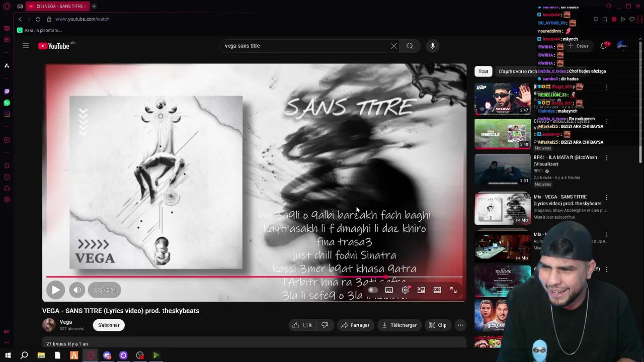Screen dimensions: 644x362
Task: Toggle the autoplay switch
Action: click(372, 290)
